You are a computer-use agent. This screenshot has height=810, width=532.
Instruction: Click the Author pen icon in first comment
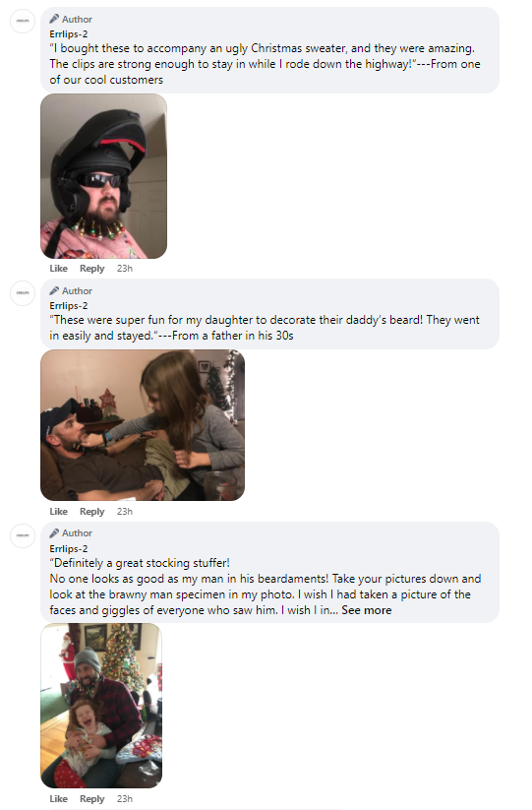pos(54,19)
